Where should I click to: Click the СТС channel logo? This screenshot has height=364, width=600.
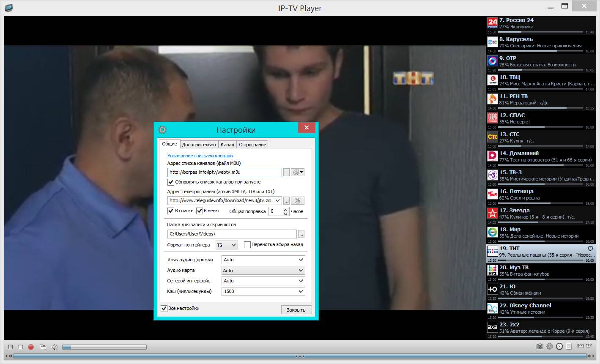tap(492, 137)
